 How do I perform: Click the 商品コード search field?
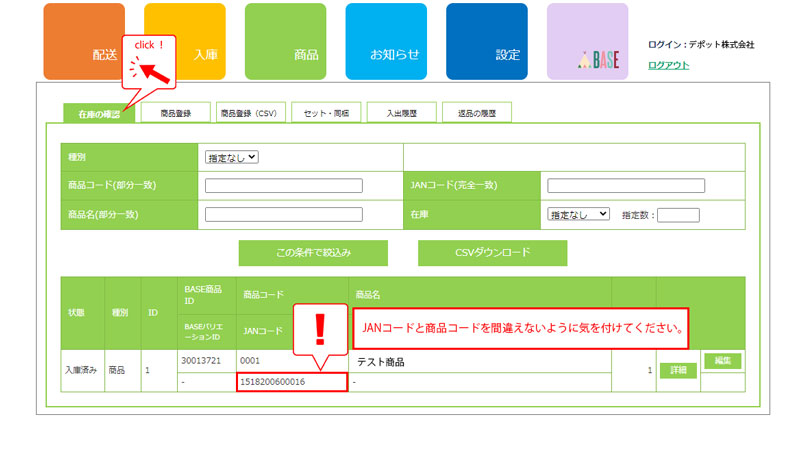coord(283,186)
